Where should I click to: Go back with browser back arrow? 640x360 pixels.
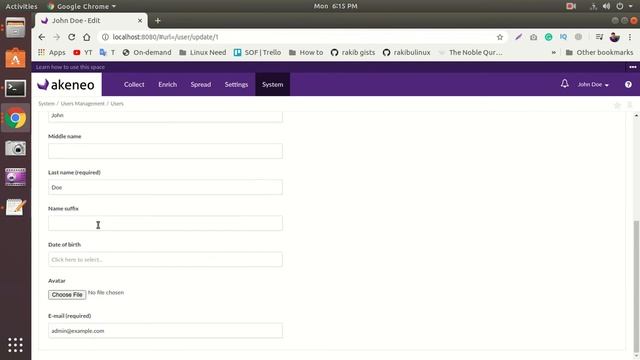(42, 37)
